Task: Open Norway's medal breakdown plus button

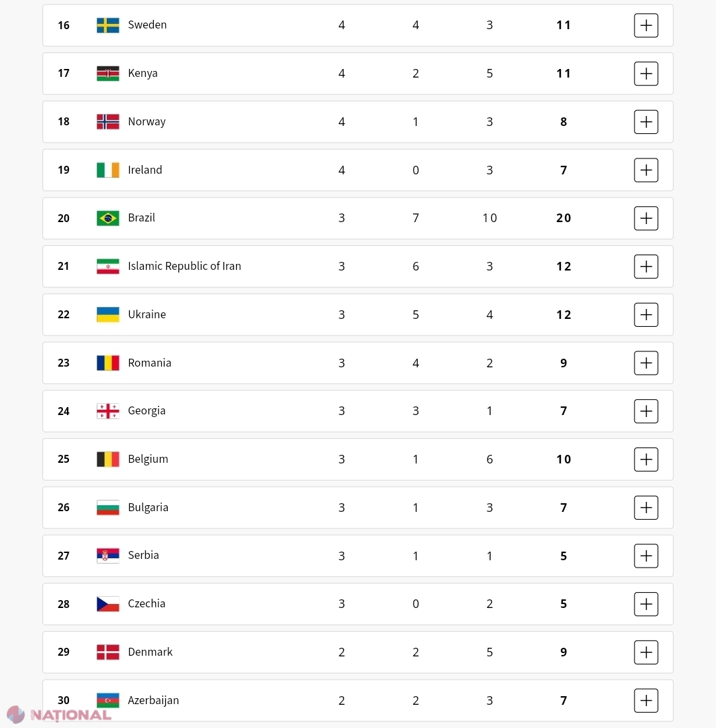Action: (x=646, y=121)
